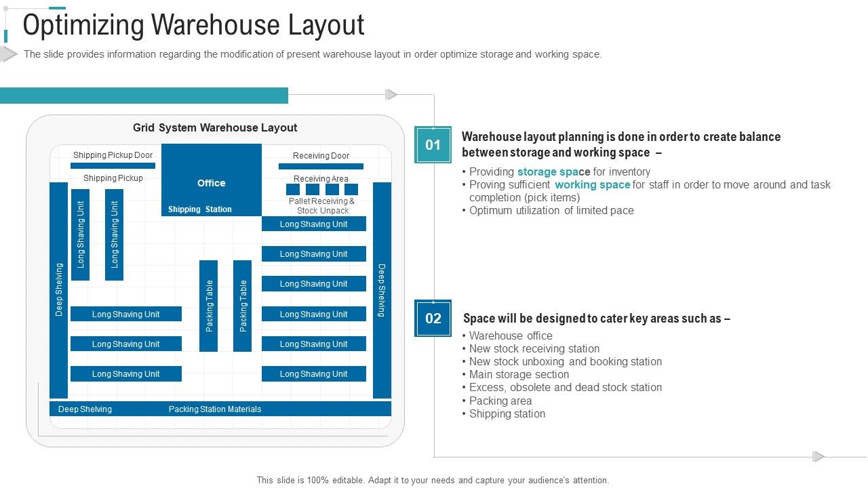Image resolution: width=868 pixels, height=488 pixels.
Task: Click the "This slide is 100% editable" footer note
Action: 433,480
